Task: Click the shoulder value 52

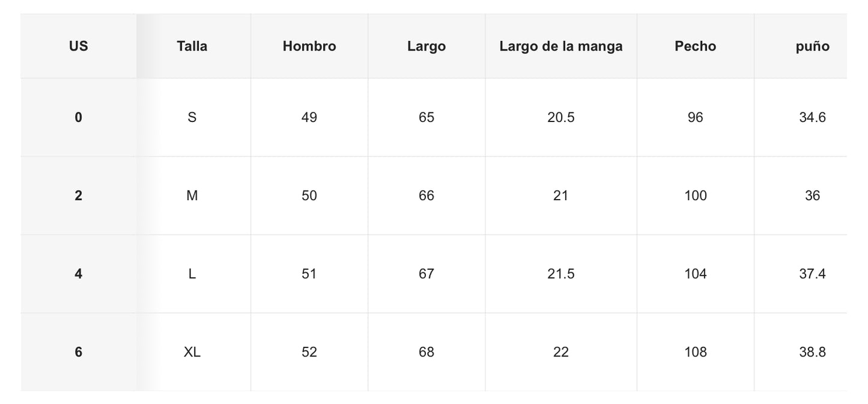Action: coord(309,352)
